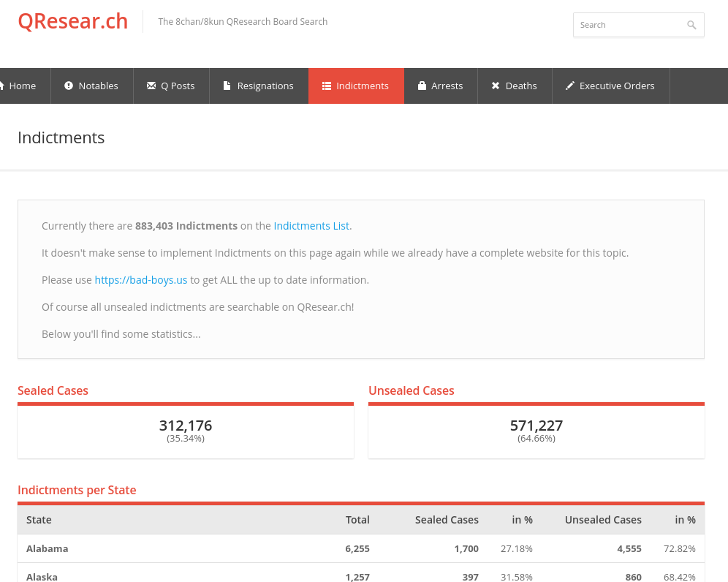This screenshot has width=728, height=582.
Task: Click Alaska's sealed cases 397
Action: [x=470, y=577]
